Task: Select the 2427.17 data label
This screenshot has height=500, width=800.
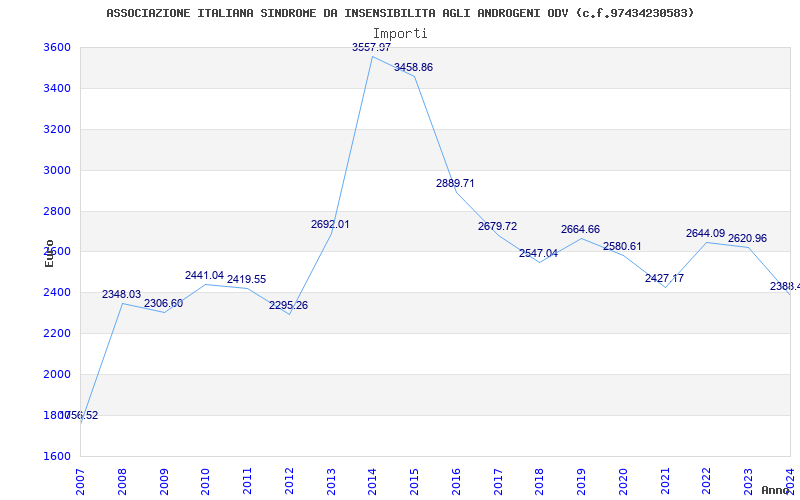Action: (x=664, y=278)
